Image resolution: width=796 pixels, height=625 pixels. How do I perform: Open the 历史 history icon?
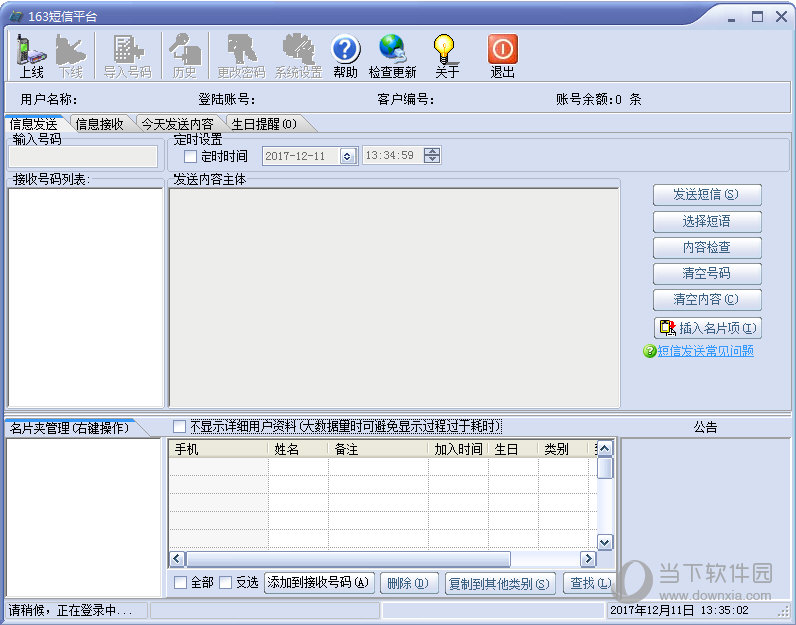tap(185, 56)
